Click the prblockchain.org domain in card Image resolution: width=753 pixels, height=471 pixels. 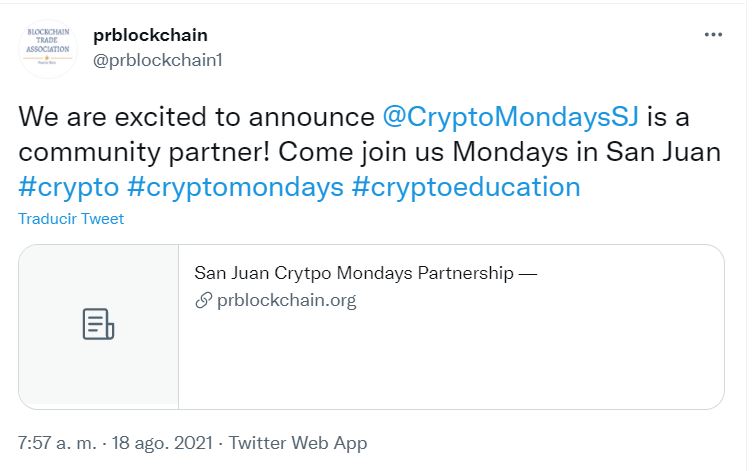(287, 301)
